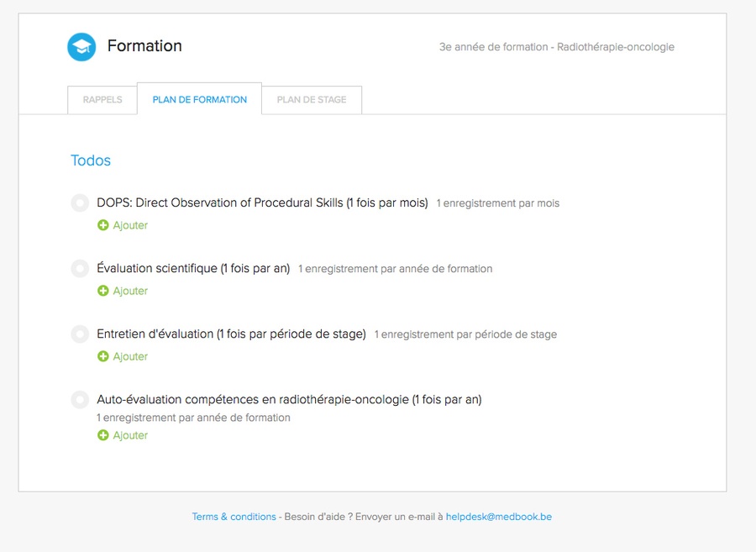This screenshot has width=756, height=552.
Task: Switch to the Rappels tab
Action: [x=102, y=100]
